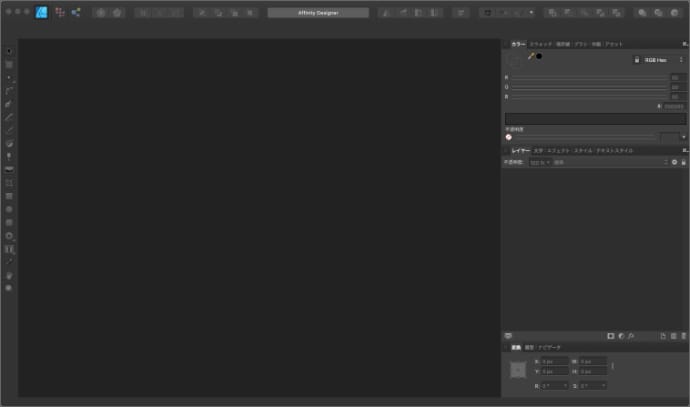Switch to the Export Persona icon

[75, 12]
